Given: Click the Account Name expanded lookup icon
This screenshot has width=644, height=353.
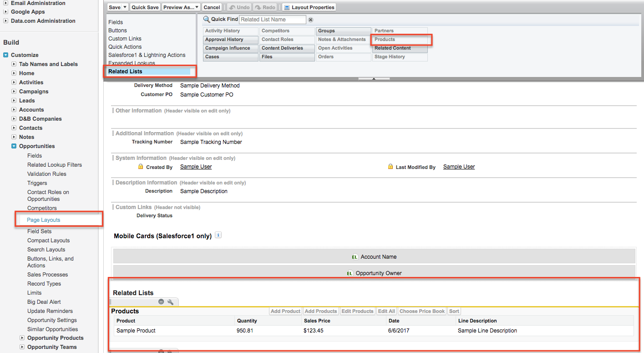Looking at the screenshot, I should tap(355, 257).
